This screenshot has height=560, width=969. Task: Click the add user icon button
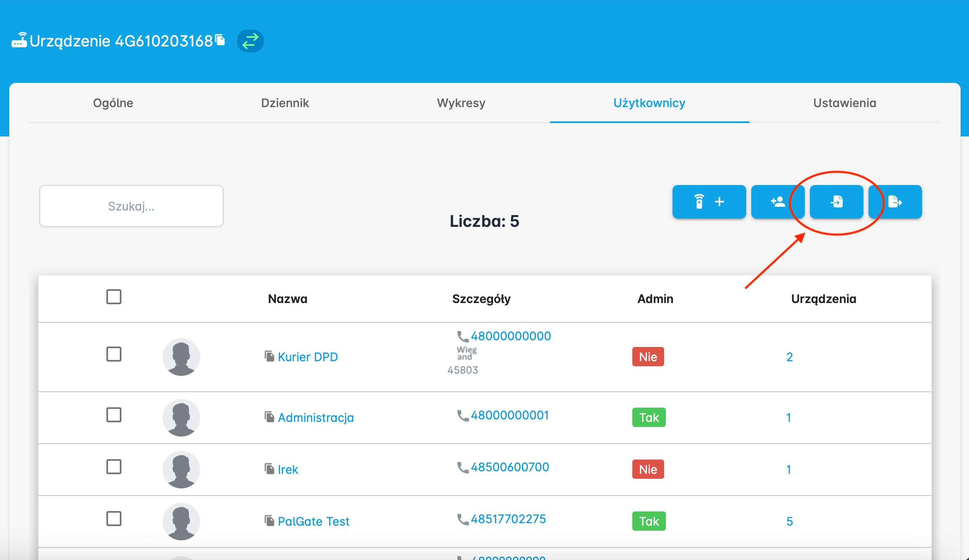777,202
